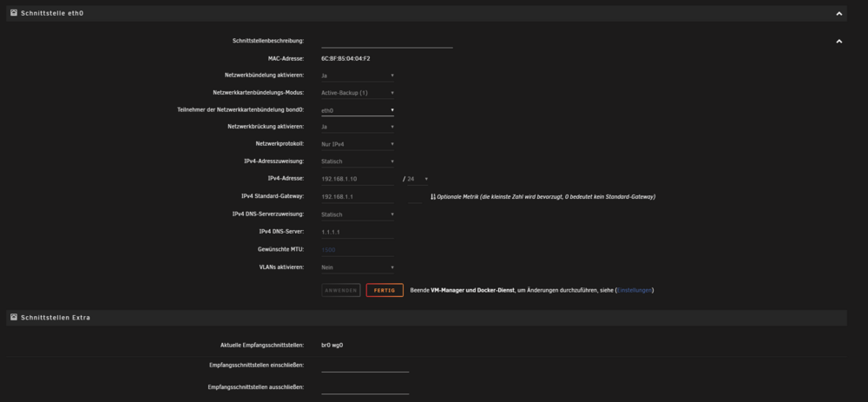Image resolution: width=868 pixels, height=402 pixels.
Task: Click the Anwenden button
Action: click(341, 290)
